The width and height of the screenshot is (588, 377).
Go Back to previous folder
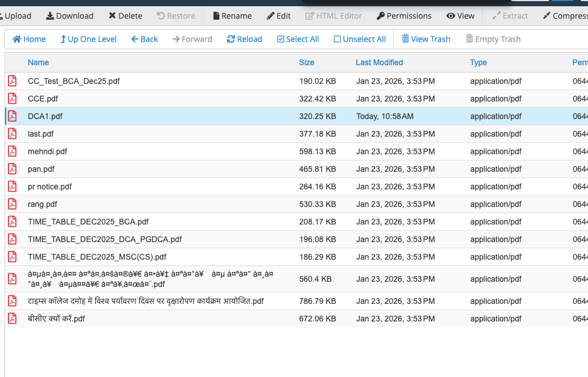(144, 39)
